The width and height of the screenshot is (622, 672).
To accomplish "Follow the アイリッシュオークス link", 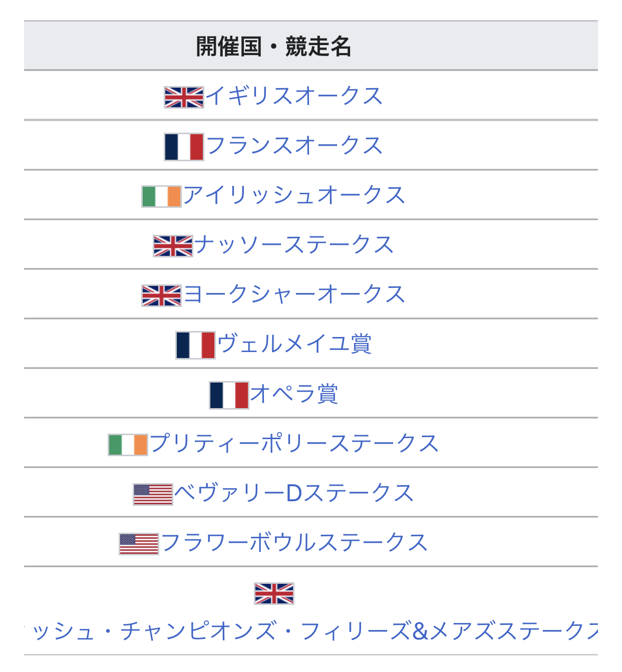I will click(x=294, y=195).
